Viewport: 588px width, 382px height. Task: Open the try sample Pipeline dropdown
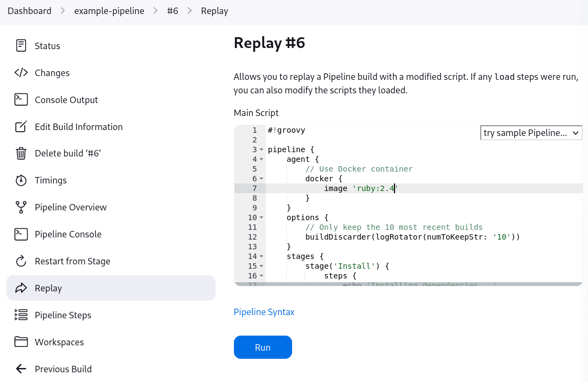click(x=531, y=133)
